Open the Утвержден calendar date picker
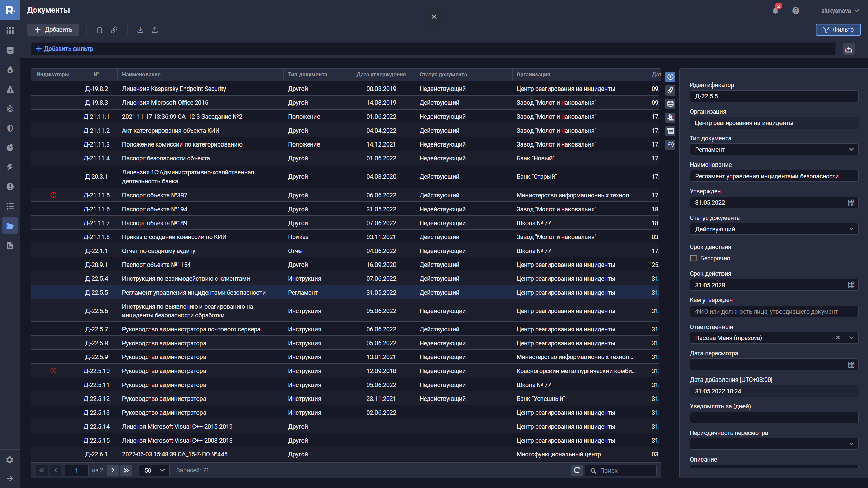868x488 pixels. tap(851, 203)
